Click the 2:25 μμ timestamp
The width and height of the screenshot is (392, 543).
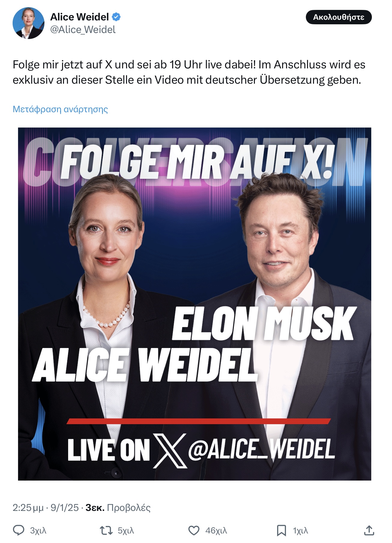[x=28, y=508]
